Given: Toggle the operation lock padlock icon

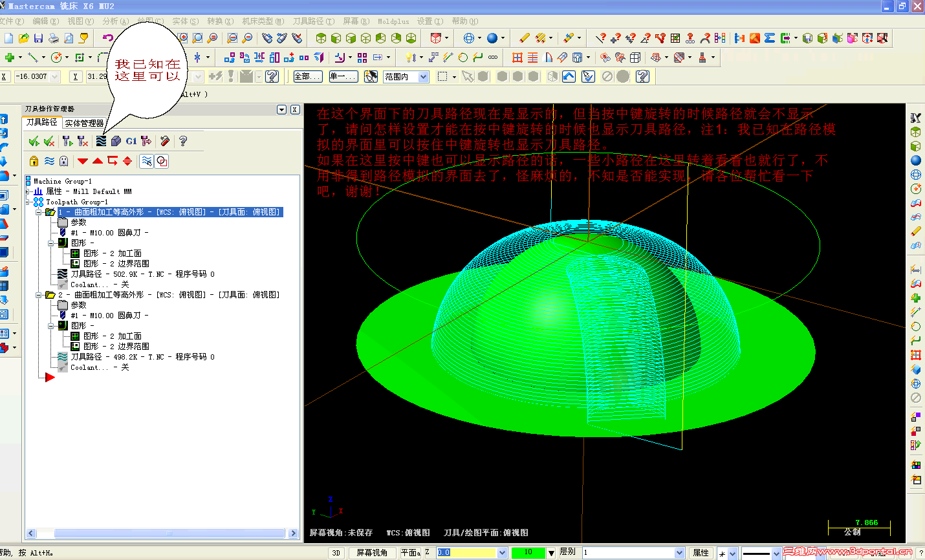Looking at the screenshot, I should pos(34,161).
